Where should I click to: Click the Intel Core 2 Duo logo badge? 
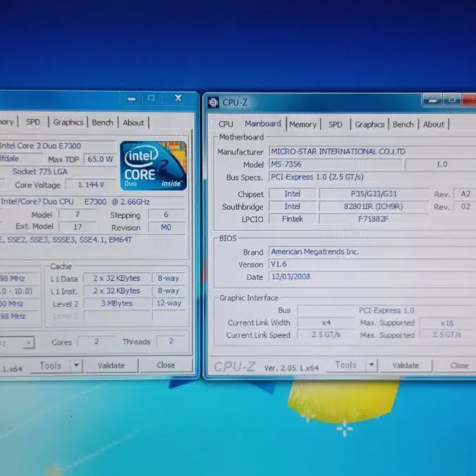pyautogui.click(x=153, y=166)
